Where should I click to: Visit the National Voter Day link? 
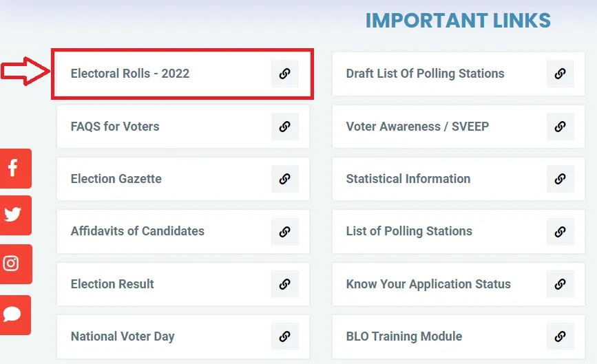pos(123,336)
